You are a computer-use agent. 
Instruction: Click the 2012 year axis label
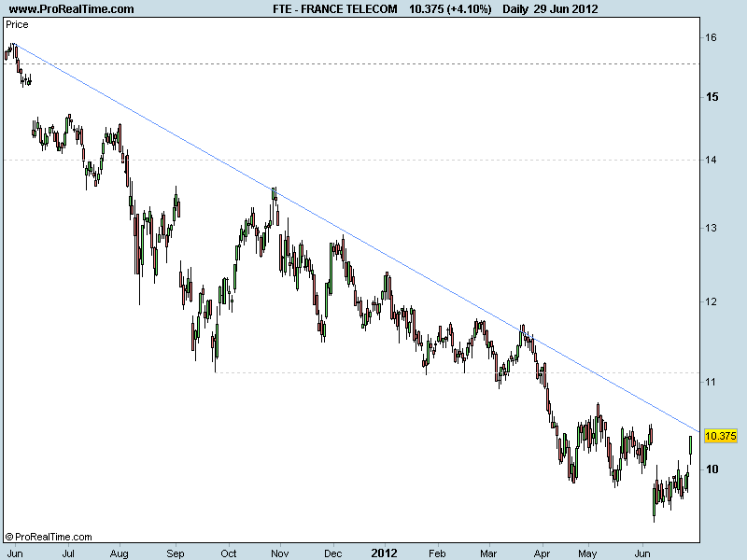[384, 553]
